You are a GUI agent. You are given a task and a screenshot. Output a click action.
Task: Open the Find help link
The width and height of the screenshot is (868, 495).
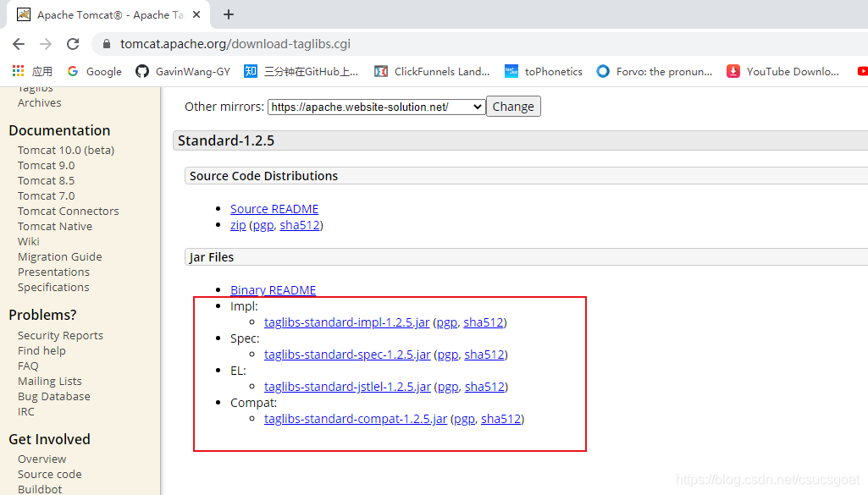pyautogui.click(x=41, y=350)
